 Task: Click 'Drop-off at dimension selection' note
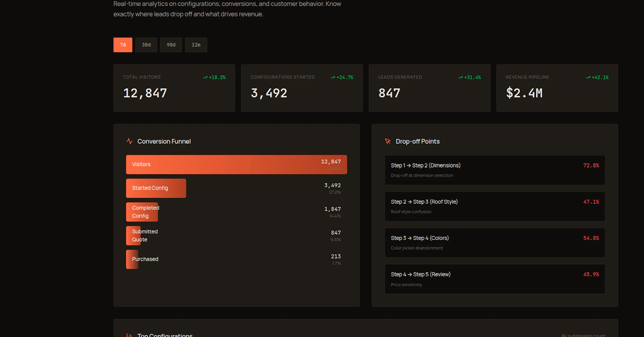422,176
